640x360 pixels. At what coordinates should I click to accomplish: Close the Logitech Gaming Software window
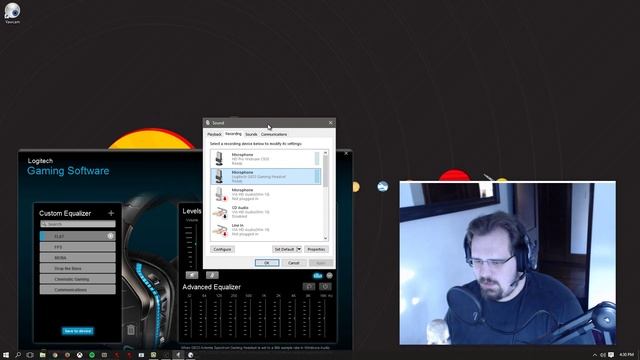coord(346,153)
